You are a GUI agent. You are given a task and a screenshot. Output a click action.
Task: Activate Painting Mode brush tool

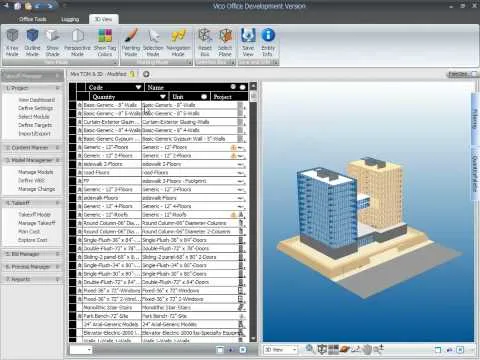pos(131,42)
